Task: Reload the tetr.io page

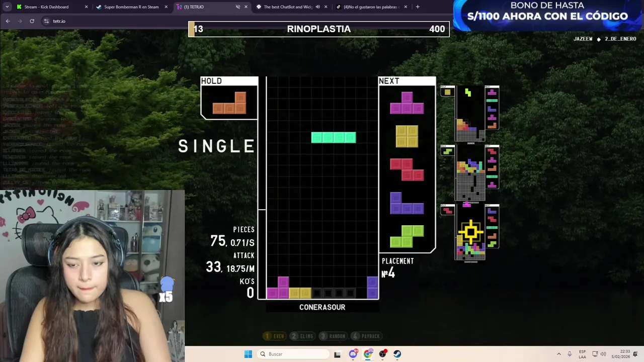Action: pos(32,21)
